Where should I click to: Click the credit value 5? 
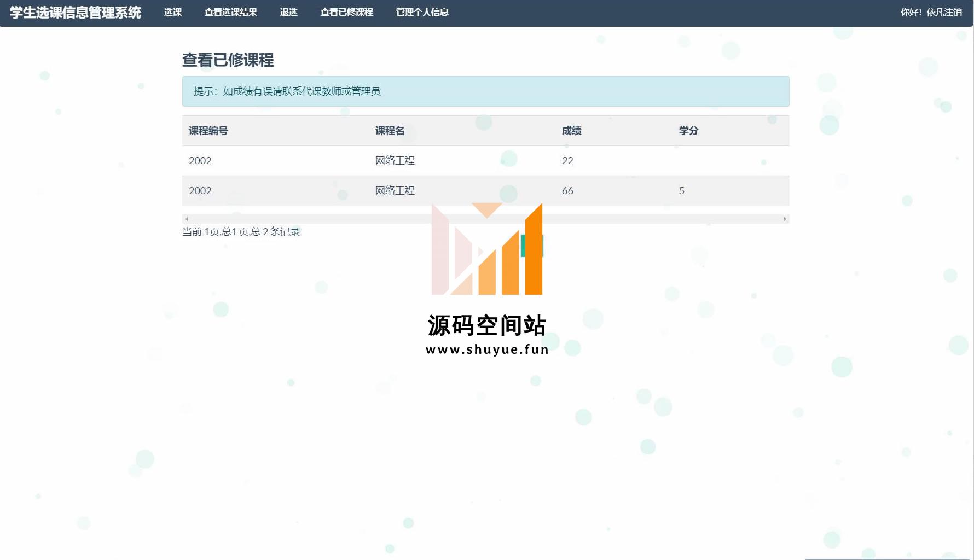pos(682,191)
